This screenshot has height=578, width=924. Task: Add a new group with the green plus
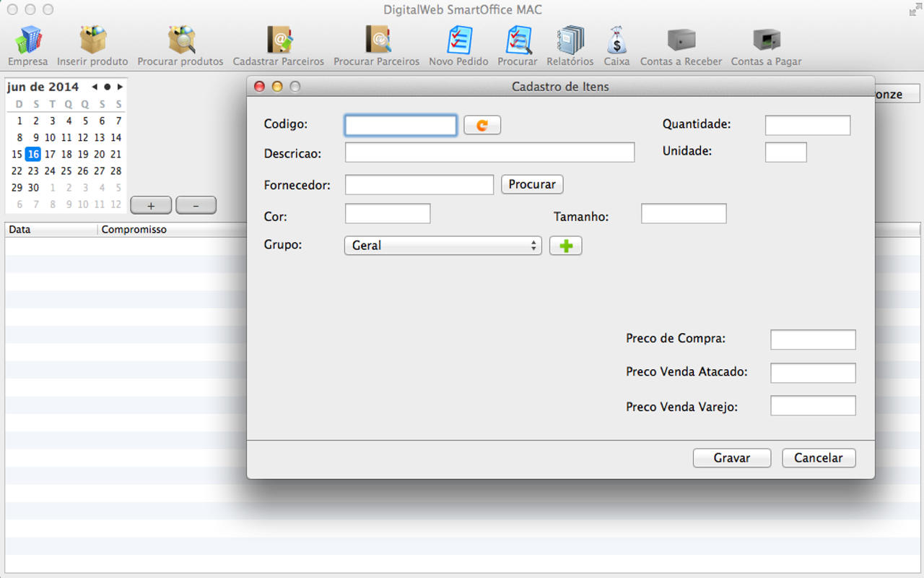click(565, 246)
